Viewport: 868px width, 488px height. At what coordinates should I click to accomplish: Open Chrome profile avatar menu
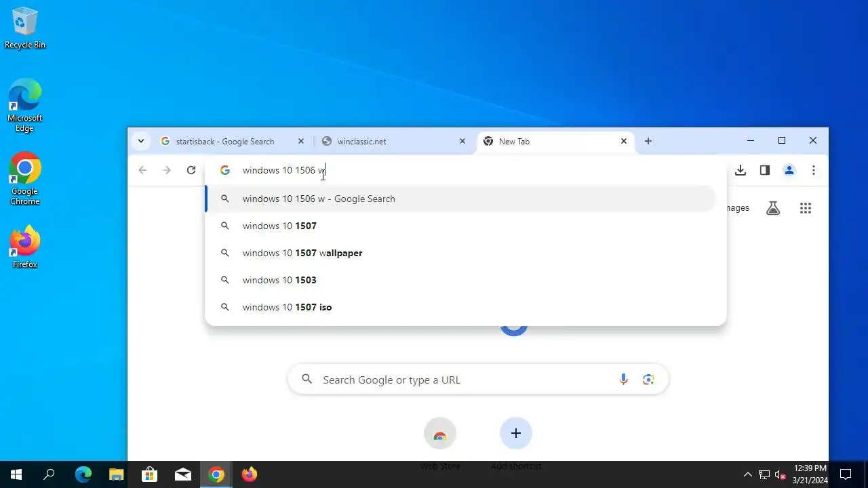click(789, 170)
